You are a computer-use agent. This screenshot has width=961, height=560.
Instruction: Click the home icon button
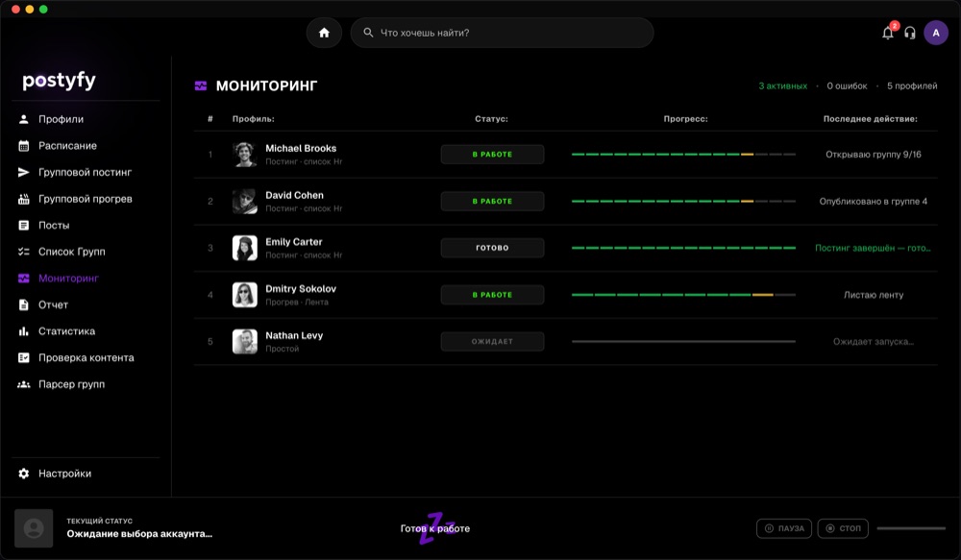pos(324,33)
